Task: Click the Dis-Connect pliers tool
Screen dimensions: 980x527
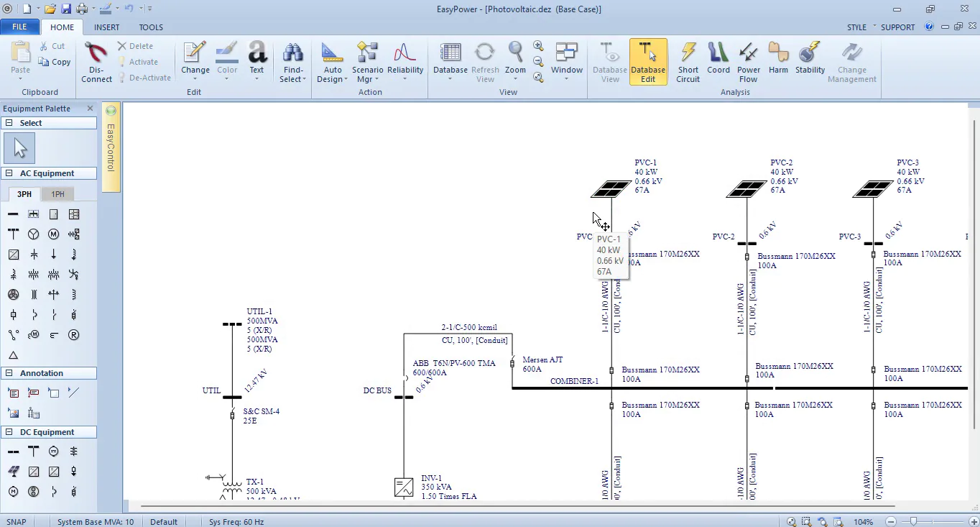Action: 96,63
